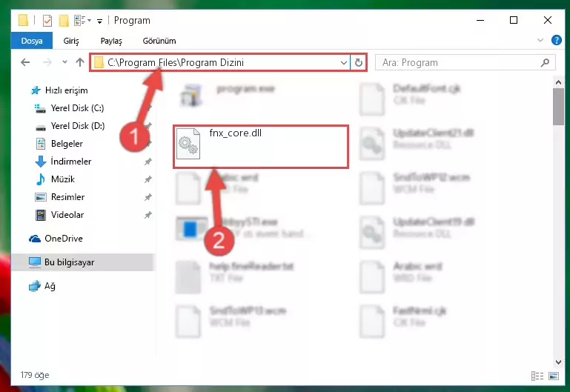Screen dimensions: 570x392
Task: Click the folder icon in title bar
Action: click(23, 20)
